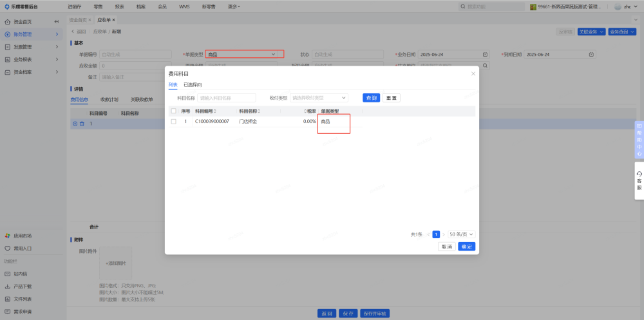Viewport: 644px width, 320px height.
Task: Open the 客服 customer service widget
Action: 638,180
